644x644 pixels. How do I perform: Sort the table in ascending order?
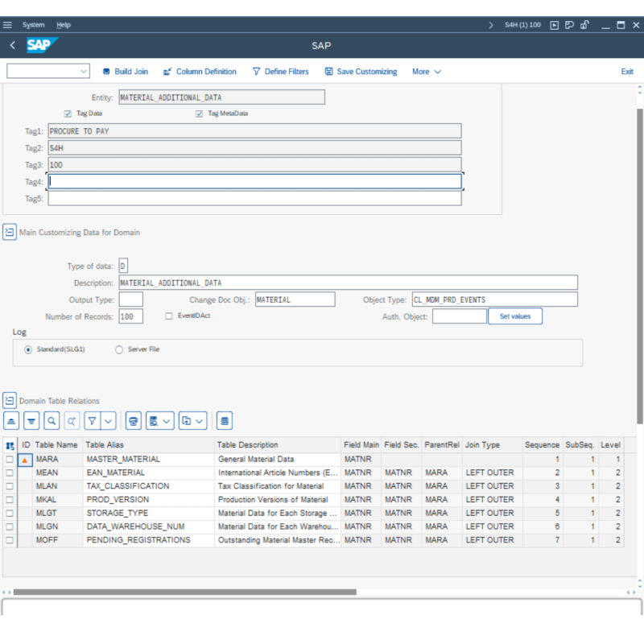click(x=11, y=420)
